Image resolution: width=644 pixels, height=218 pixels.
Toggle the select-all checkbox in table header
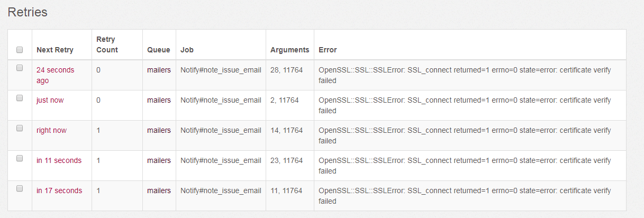point(20,50)
